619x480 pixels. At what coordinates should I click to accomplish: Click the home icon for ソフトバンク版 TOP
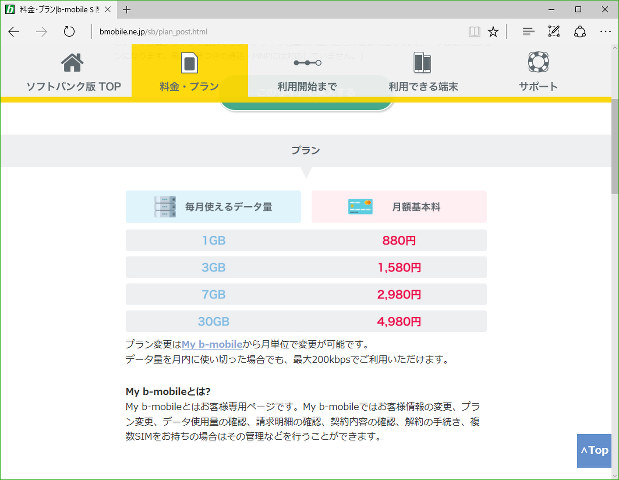coord(72,62)
